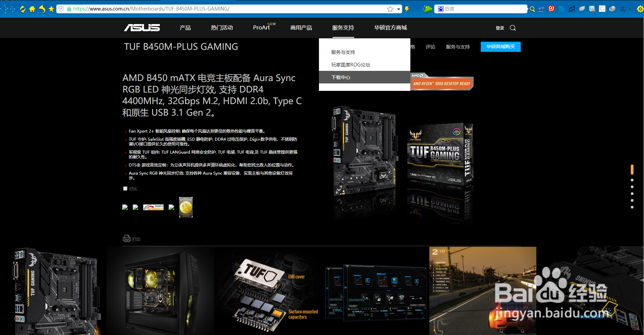Open the address bar history dropdown arrow
This screenshot has height=335, width=644.
click(x=399, y=9)
